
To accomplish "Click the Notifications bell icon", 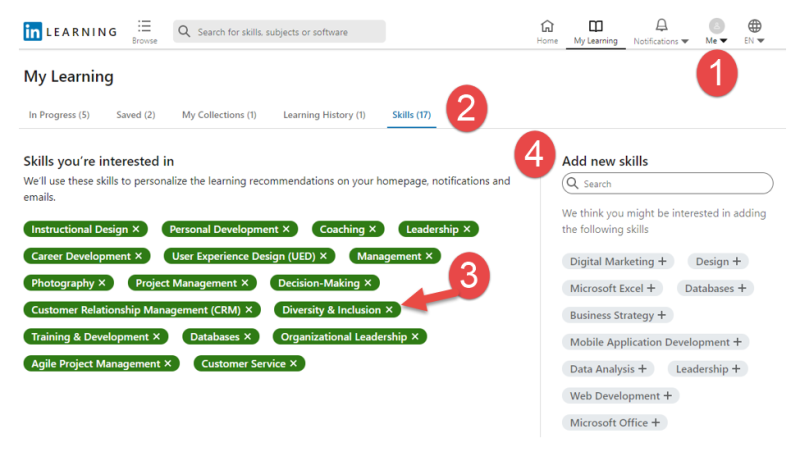I will click(661, 25).
